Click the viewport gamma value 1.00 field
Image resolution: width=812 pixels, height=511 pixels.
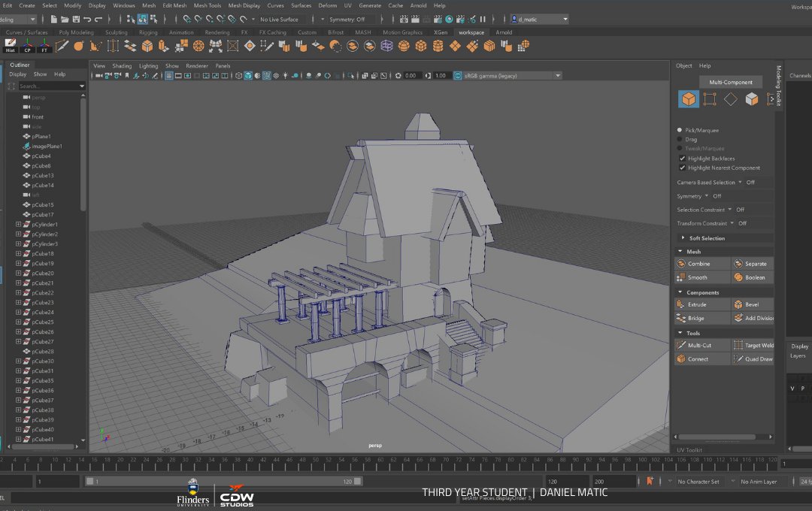441,76
